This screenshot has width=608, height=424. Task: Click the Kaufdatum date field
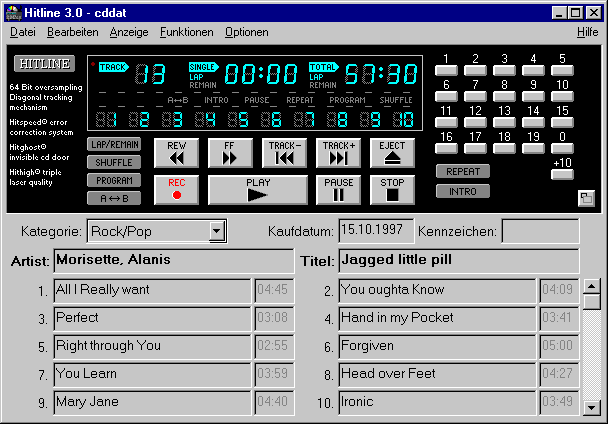point(376,231)
